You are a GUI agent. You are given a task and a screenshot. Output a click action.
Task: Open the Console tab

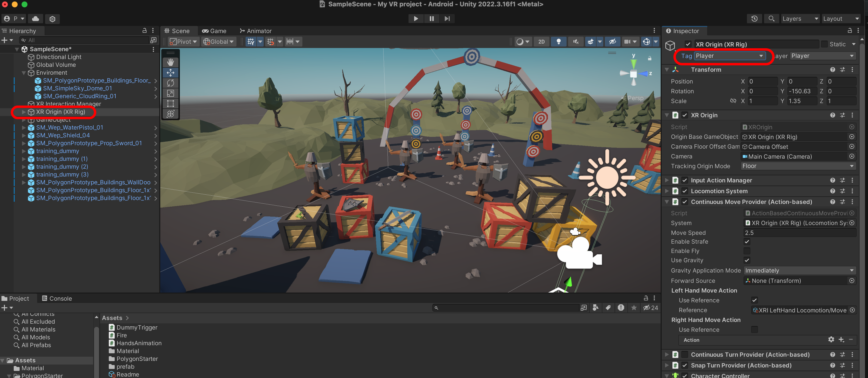click(57, 299)
